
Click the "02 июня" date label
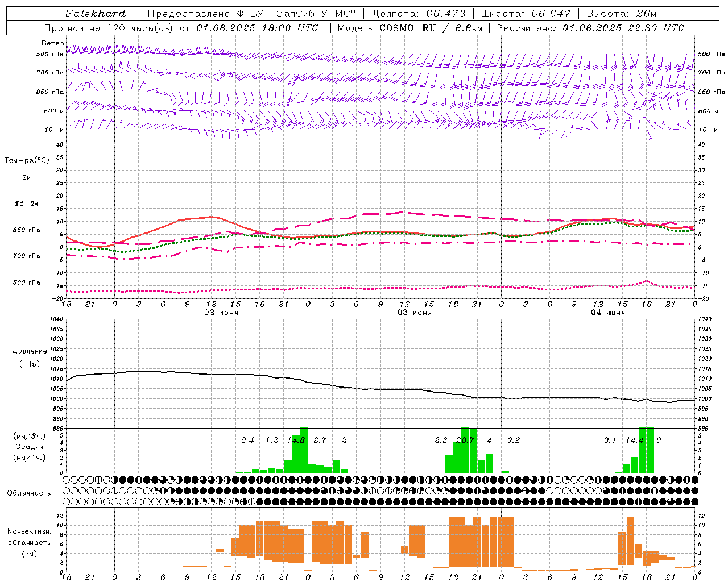tap(221, 313)
